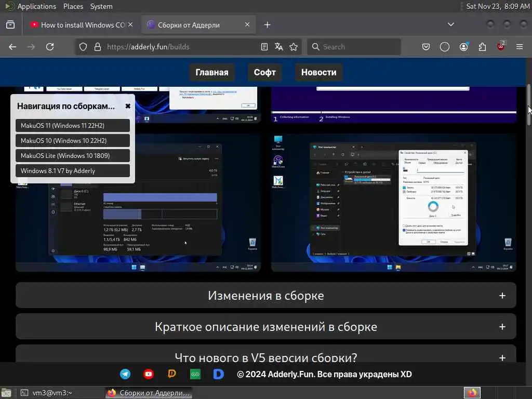Viewport: 532px width, 399px height.
Task: Open the Firefox hamburger menu
Action: (520, 47)
